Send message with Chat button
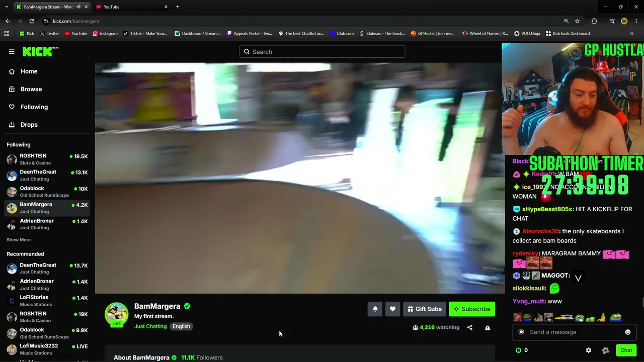 [626, 350]
